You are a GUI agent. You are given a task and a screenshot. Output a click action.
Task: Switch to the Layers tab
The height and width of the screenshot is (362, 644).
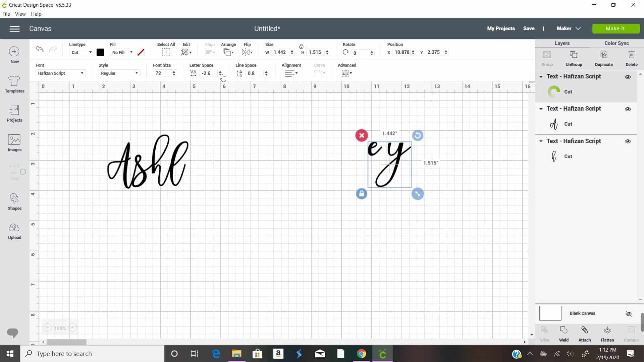[562, 43]
